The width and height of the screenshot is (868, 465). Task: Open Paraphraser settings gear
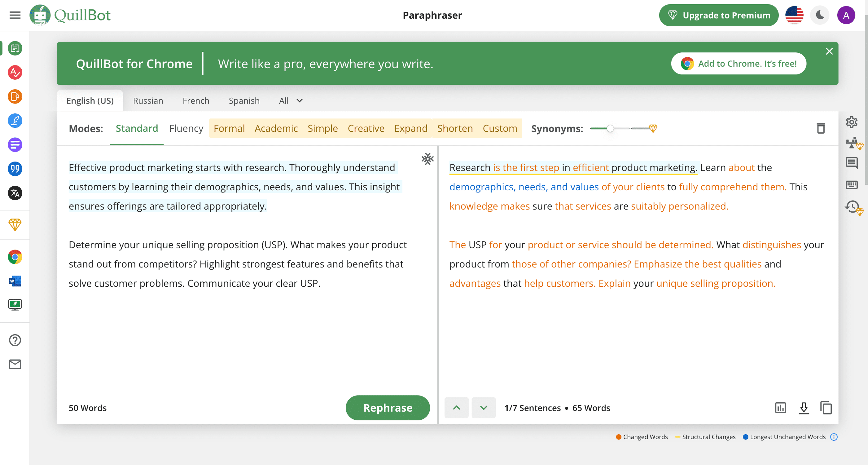point(852,122)
